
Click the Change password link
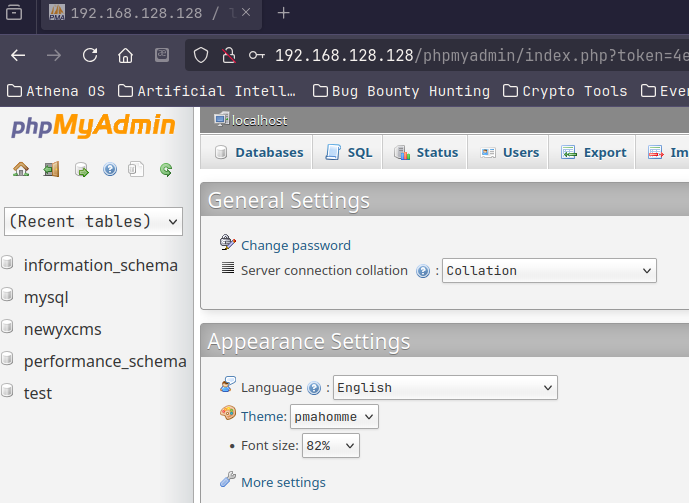click(x=295, y=245)
